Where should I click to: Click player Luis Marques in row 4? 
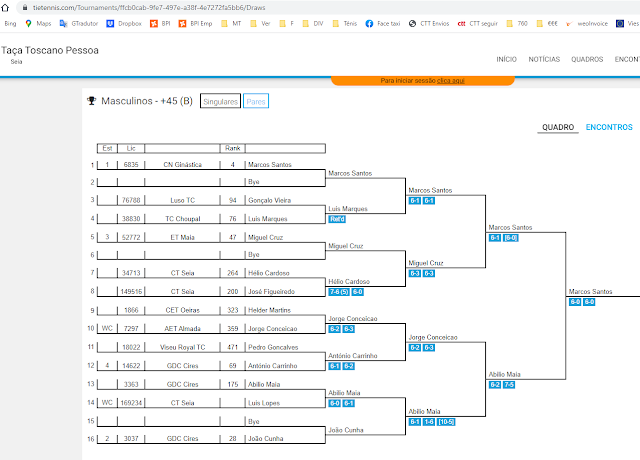tap(268, 219)
